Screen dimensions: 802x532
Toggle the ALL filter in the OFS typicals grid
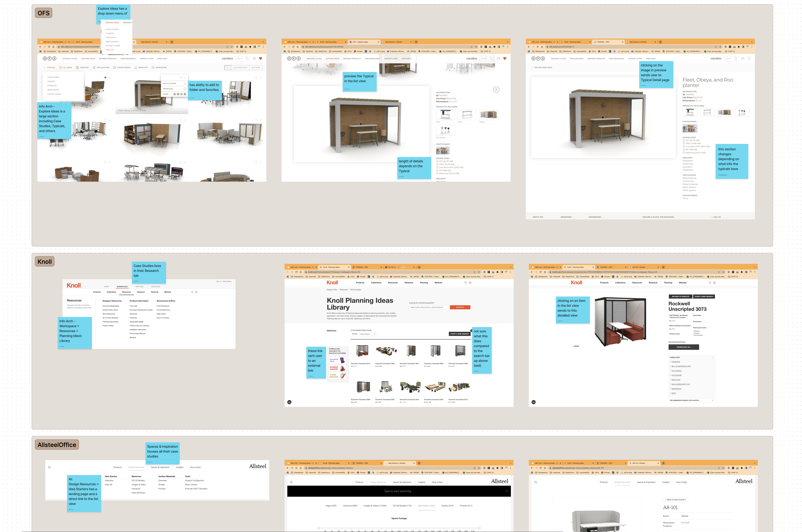pos(228,68)
